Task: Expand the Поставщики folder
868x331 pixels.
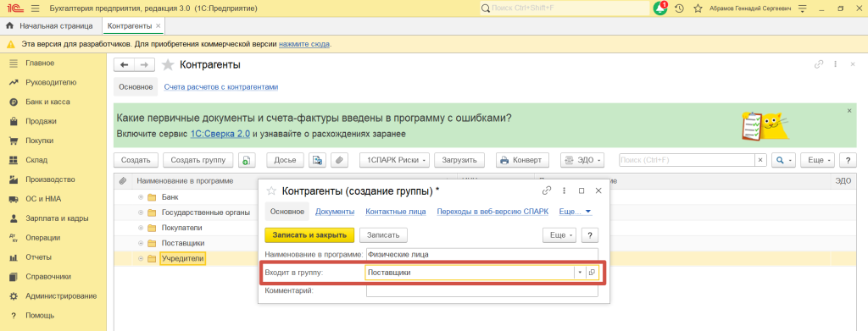Action: tap(141, 243)
